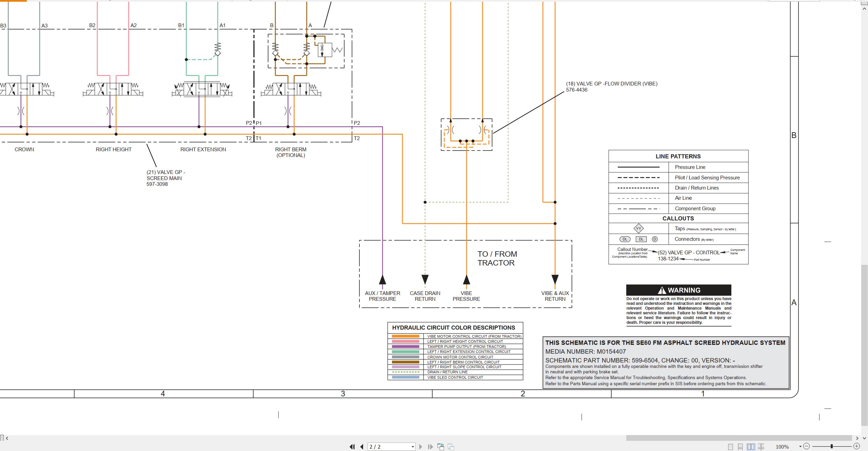Click the 'LINE PATTERNS' heading
The height and width of the screenshot is (451, 868).
tap(678, 156)
